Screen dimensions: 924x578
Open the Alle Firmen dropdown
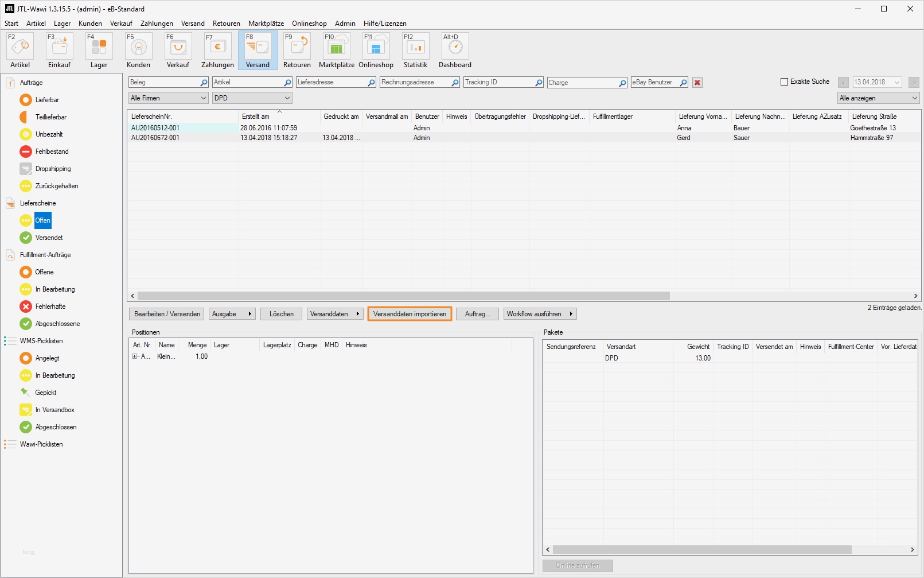tap(169, 98)
